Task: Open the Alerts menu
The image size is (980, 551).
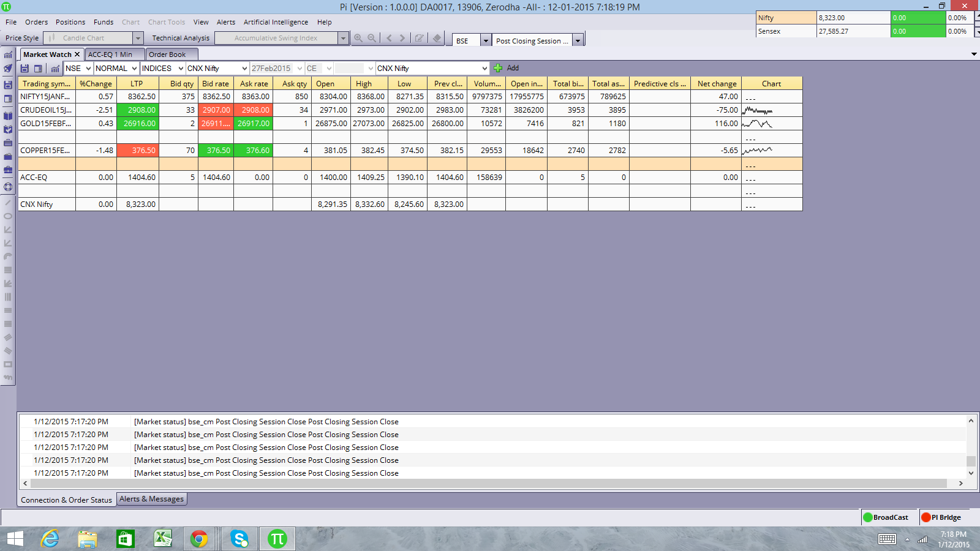Action: (x=226, y=22)
